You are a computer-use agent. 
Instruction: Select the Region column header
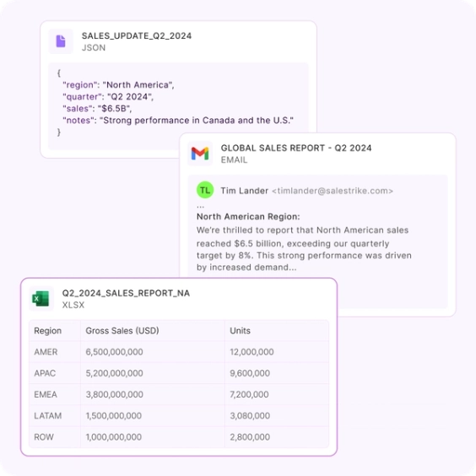(x=47, y=331)
